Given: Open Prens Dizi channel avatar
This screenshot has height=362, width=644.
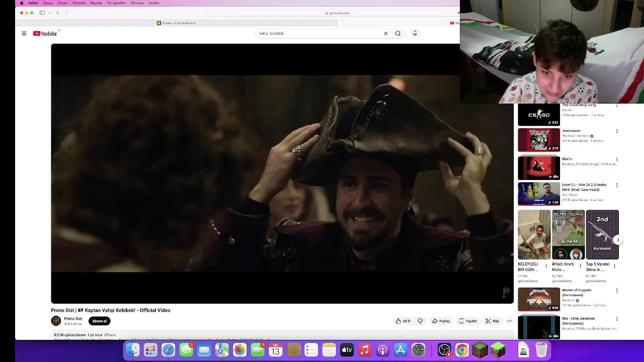Looking at the screenshot, I should [56, 321].
